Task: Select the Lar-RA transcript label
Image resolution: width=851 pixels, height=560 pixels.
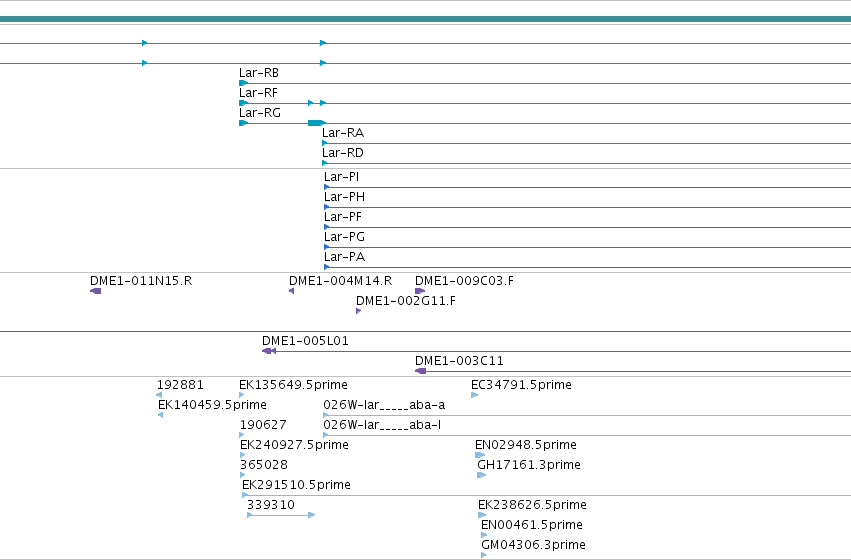Action: [343, 133]
